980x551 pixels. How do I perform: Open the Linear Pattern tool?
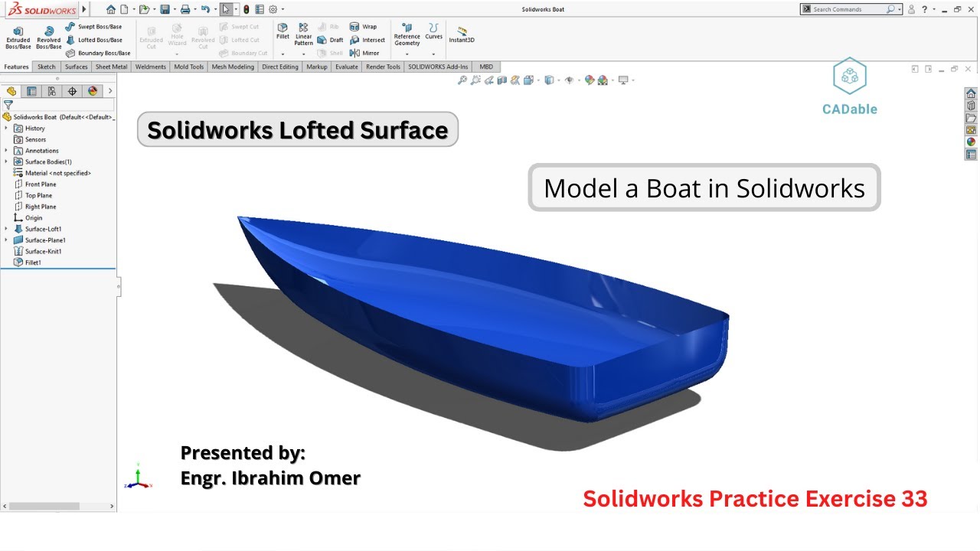[x=304, y=34]
